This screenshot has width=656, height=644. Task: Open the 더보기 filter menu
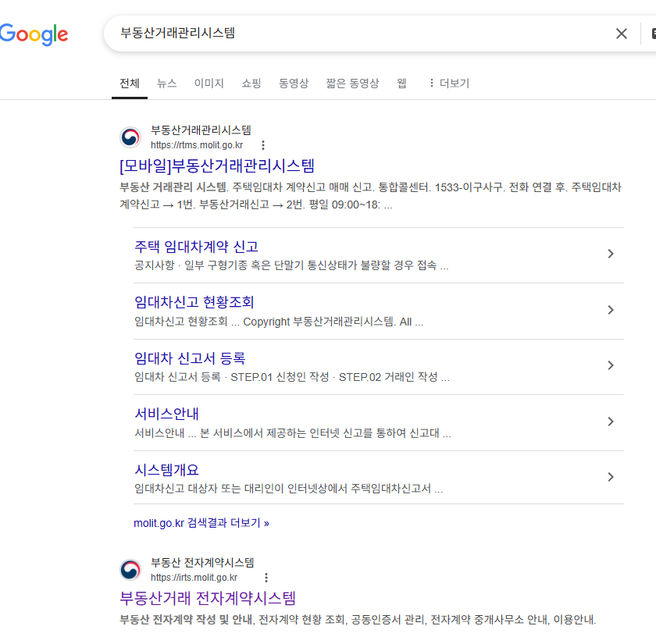[x=449, y=84]
